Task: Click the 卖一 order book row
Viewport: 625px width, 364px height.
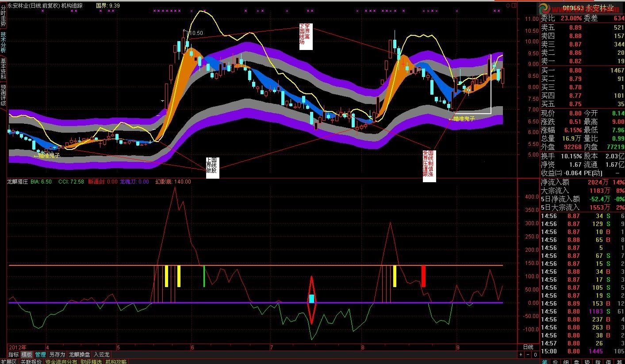Action: tap(583, 61)
